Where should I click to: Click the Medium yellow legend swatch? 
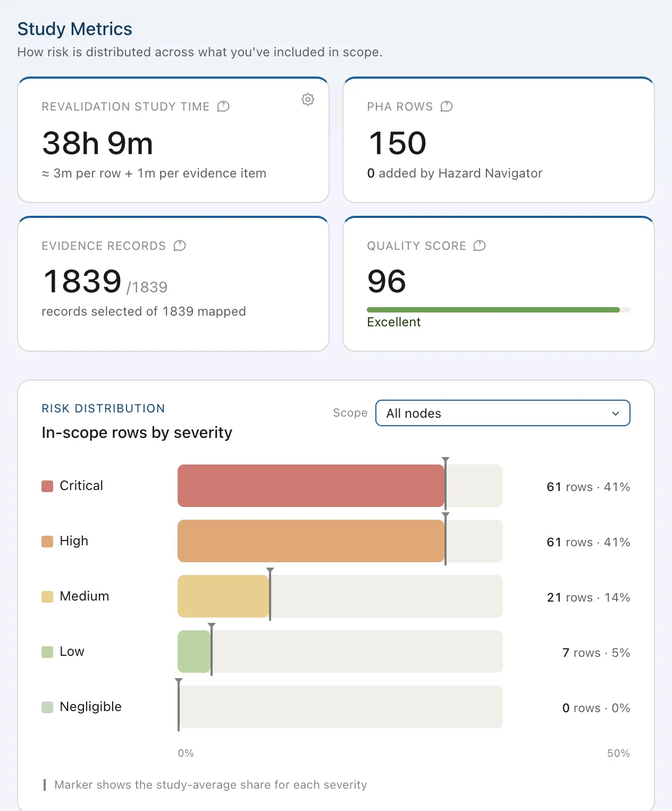tap(47, 597)
